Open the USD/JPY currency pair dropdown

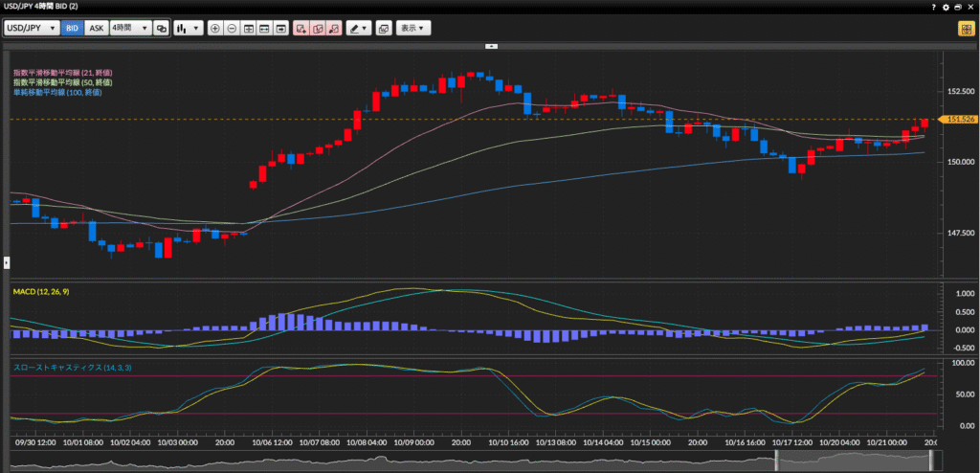point(32,29)
